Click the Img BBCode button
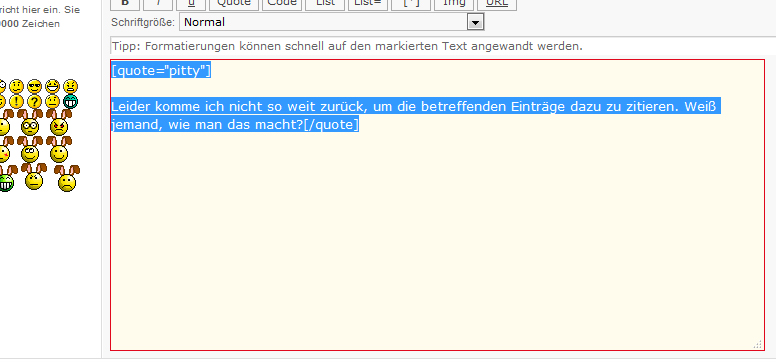This screenshot has height=362, width=776. (x=454, y=3)
